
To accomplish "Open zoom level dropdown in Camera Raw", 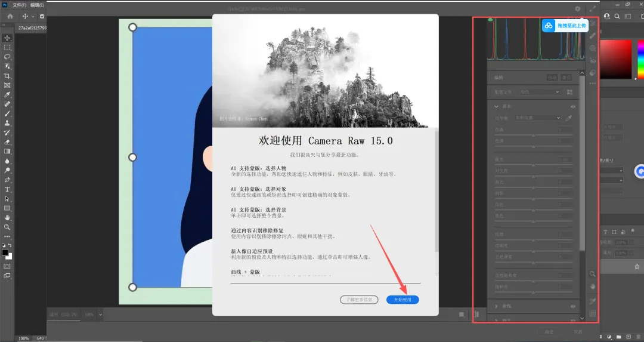I will coord(100,315).
